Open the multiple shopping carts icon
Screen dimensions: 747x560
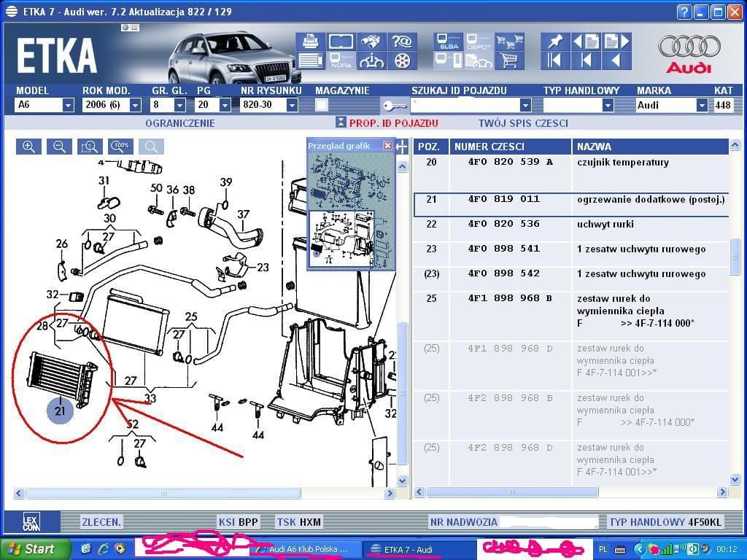click(509, 42)
